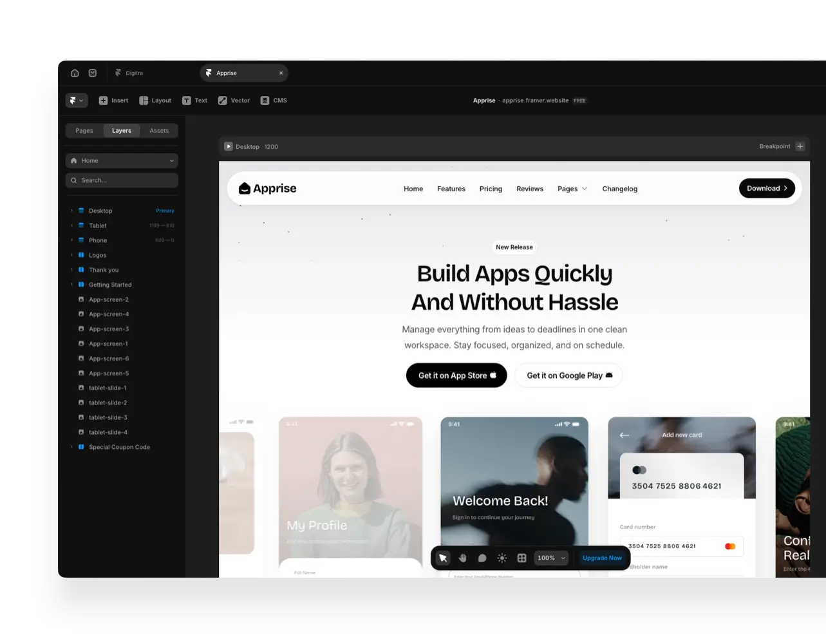
Task: Preview the Desktop breakpoint play icon
Action: [228, 146]
